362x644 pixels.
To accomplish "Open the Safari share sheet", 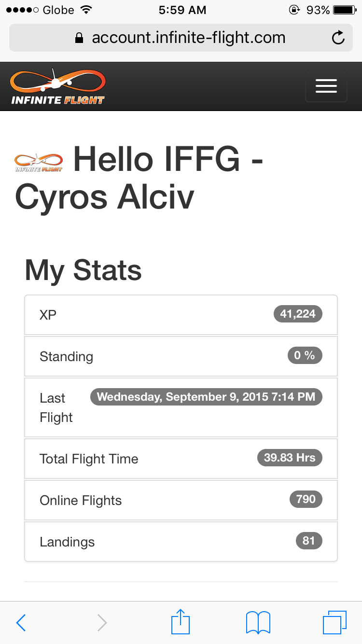I will 180,622.
